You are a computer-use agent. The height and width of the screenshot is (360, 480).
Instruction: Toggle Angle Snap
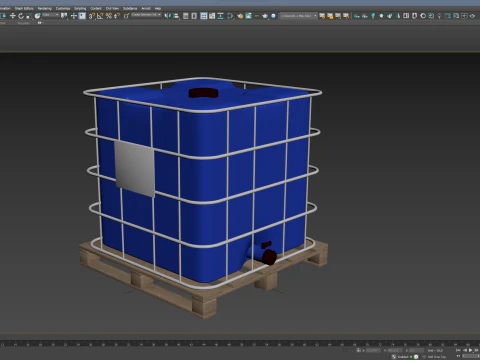click(100, 16)
